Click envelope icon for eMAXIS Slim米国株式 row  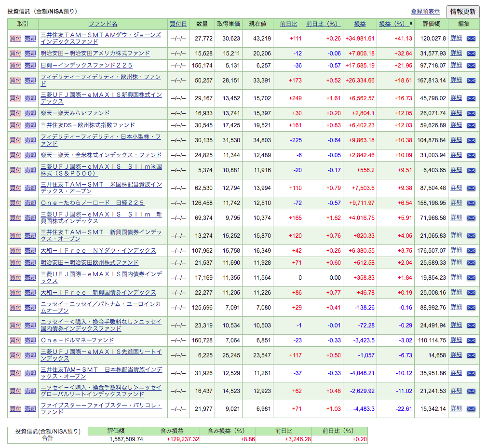(471, 170)
